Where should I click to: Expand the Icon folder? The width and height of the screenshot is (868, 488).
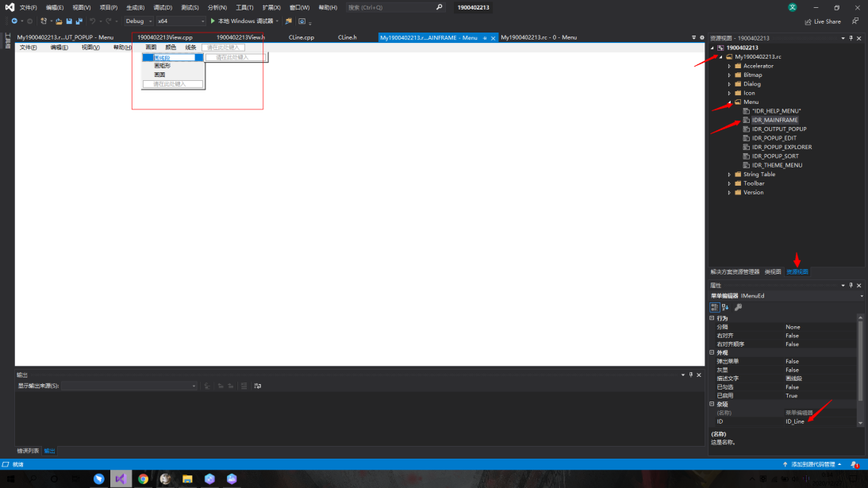coord(729,93)
